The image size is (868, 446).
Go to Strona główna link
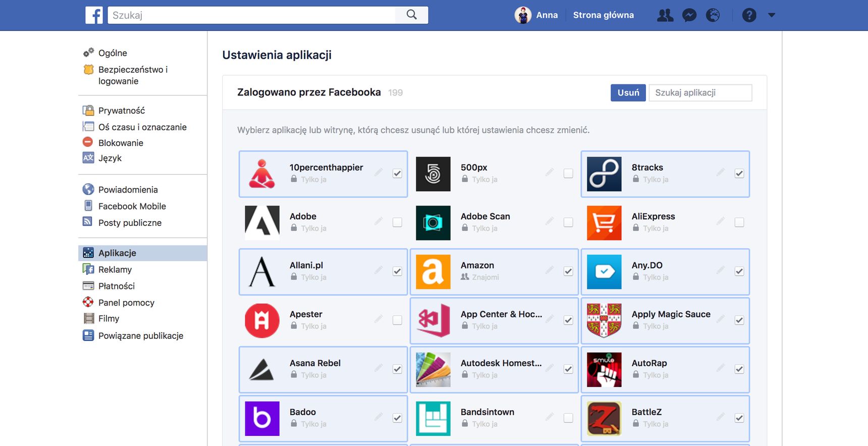point(603,15)
